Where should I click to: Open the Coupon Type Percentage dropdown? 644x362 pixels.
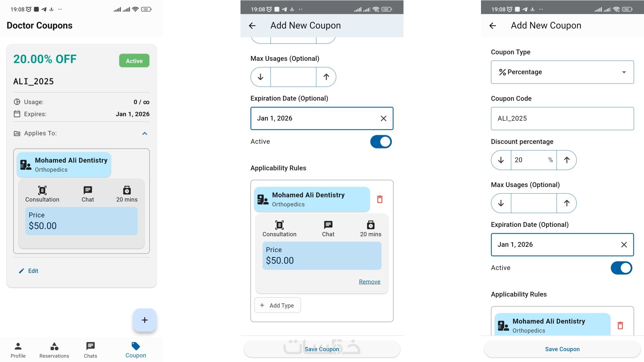[x=562, y=72]
